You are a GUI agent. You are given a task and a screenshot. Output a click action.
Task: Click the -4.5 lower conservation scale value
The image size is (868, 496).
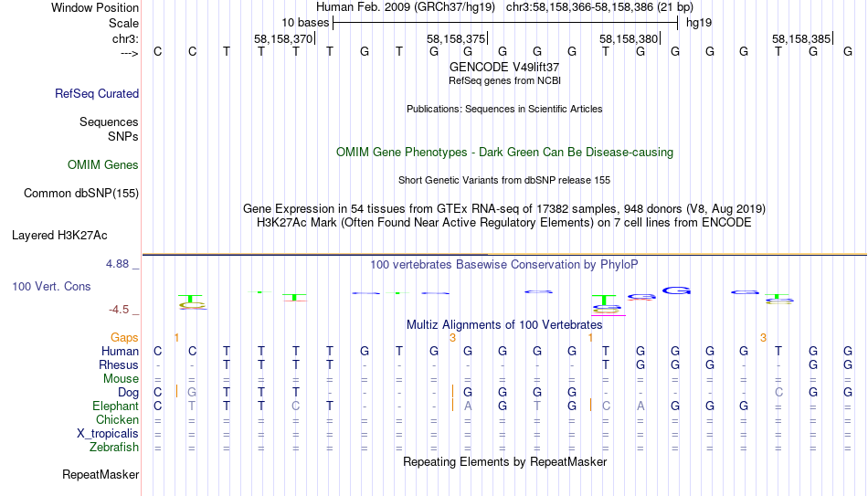click(x=119, y=310)
